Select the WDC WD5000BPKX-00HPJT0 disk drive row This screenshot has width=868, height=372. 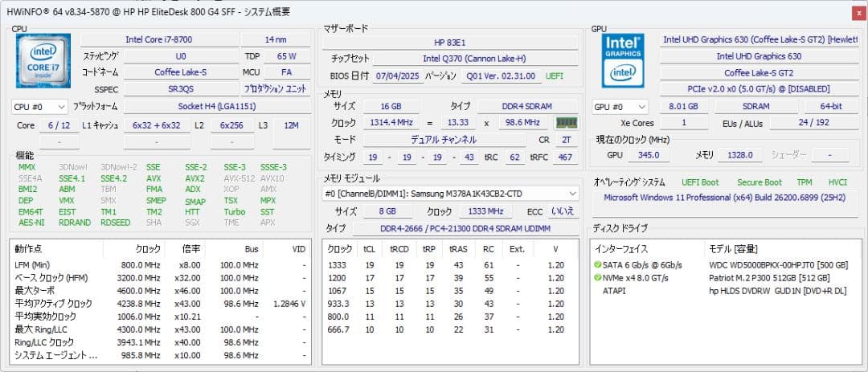[727, 264]
